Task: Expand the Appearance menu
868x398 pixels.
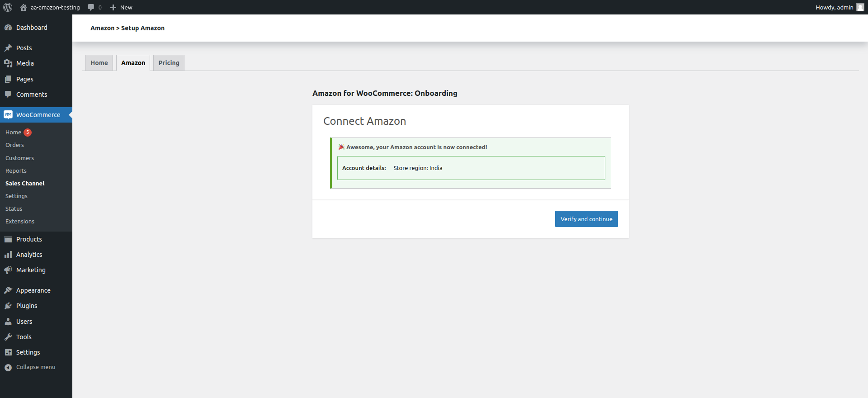Action: click(x=33, y=290)
